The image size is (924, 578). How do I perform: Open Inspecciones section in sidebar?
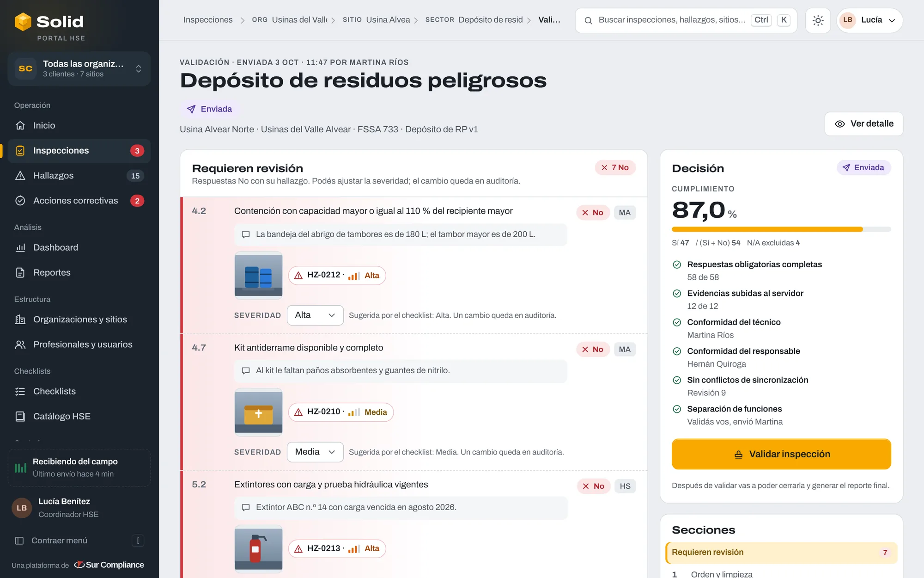(x=79, y=151)
